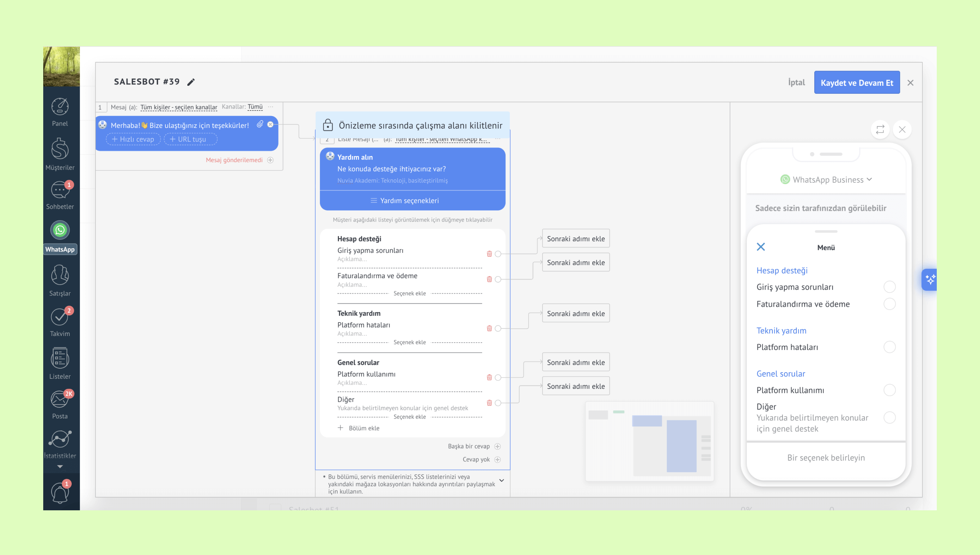Click Kaydet ve Devam Et button

click(x=856, y=83)
